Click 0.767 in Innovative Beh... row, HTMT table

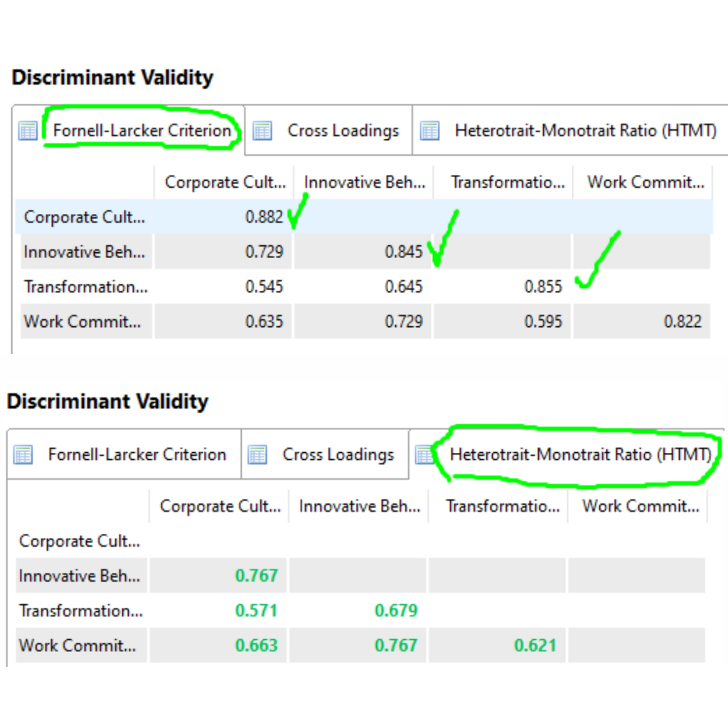[x=256, y=576]
